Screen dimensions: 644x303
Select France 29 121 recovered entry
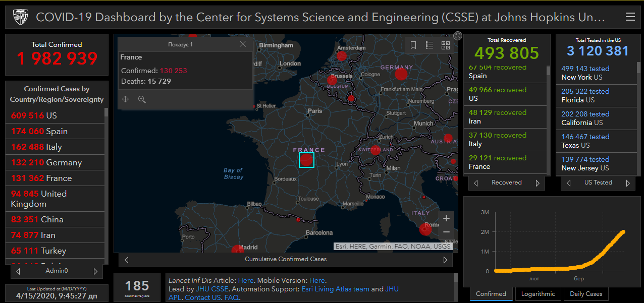pyautogui.click(x=505, y=162)
